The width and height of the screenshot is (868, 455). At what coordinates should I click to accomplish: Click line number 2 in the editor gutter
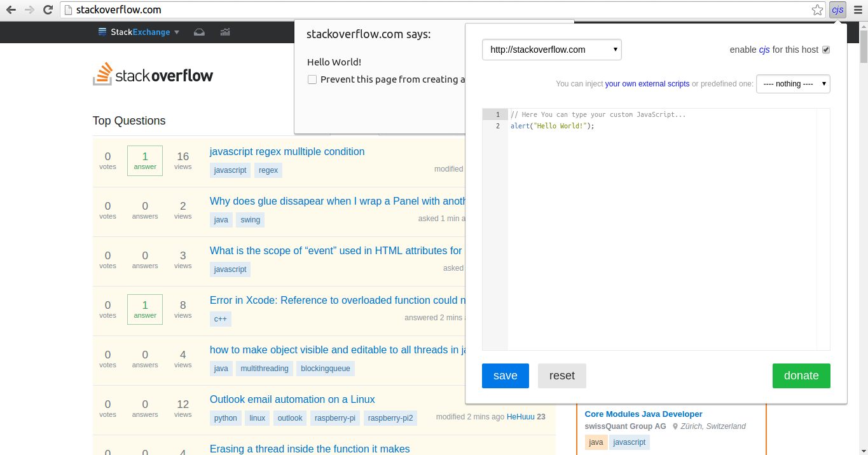498,126
